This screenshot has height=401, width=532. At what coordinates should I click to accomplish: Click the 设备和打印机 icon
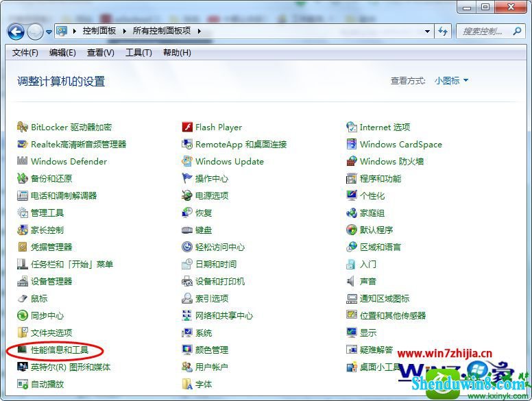tap(187, 281)
